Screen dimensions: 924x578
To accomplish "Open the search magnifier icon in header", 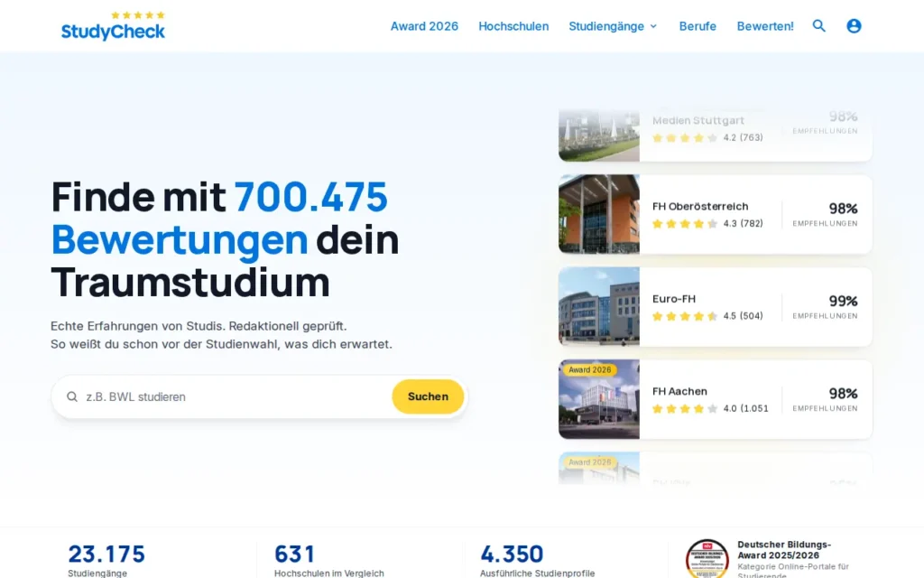I will [819, 26].
